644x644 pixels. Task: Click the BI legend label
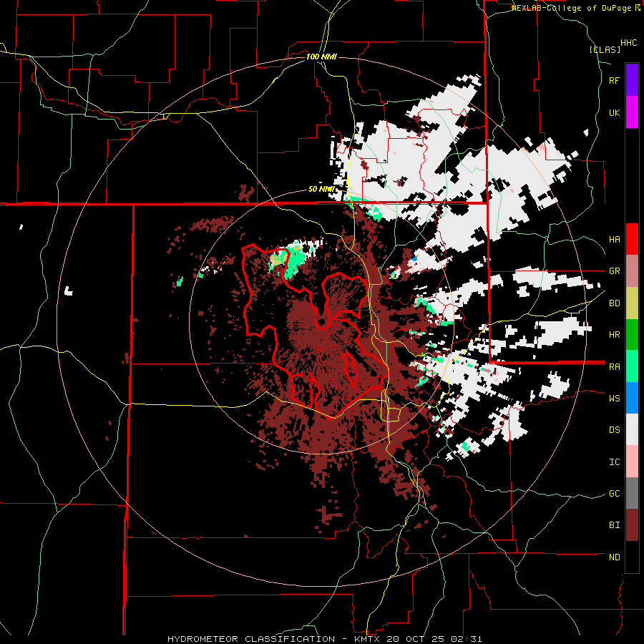614,525
